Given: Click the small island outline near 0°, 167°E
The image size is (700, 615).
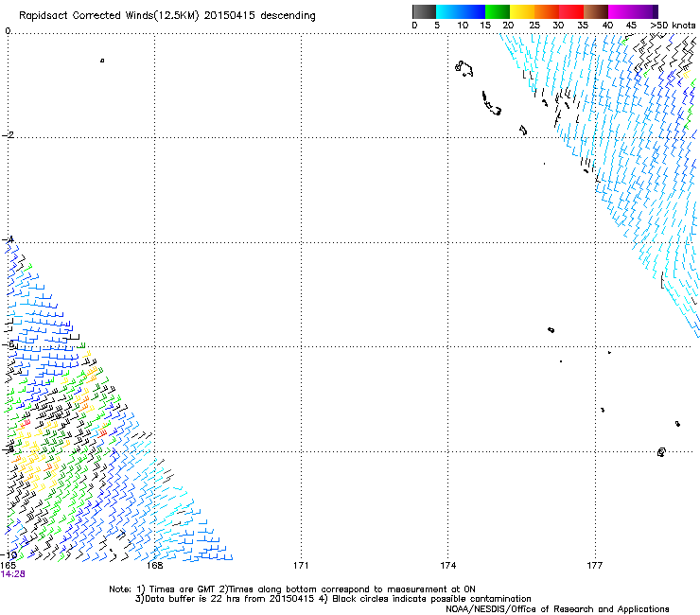Looking at the screenshot, I should (102, 61).
